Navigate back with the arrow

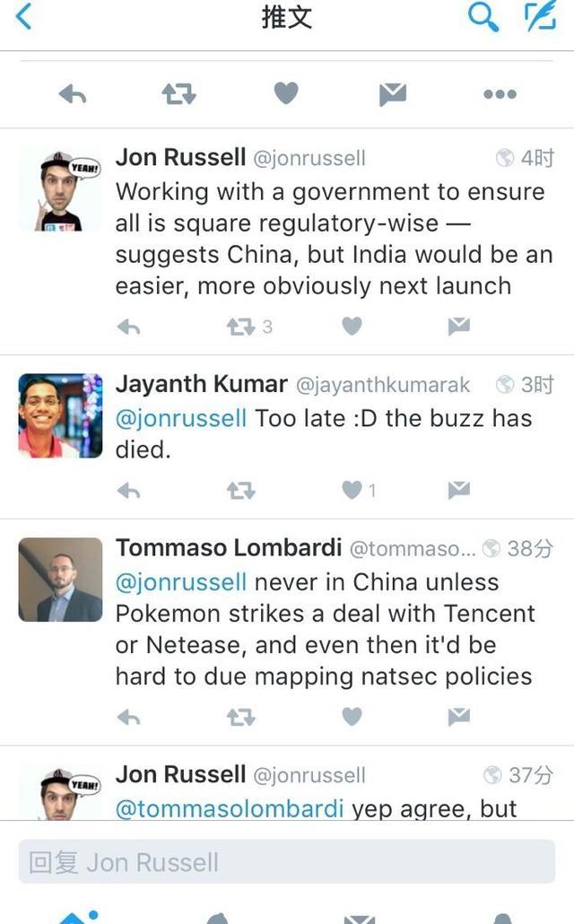pyautogui.click(x=22, y=18)
